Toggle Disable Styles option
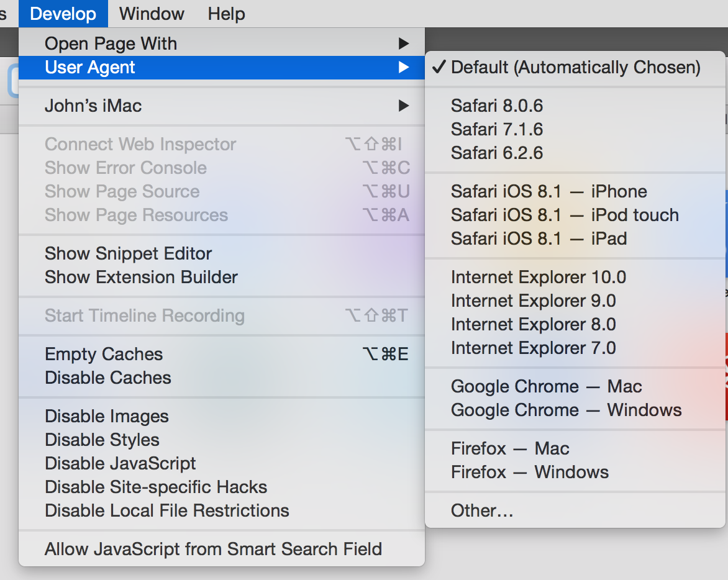 222,440
